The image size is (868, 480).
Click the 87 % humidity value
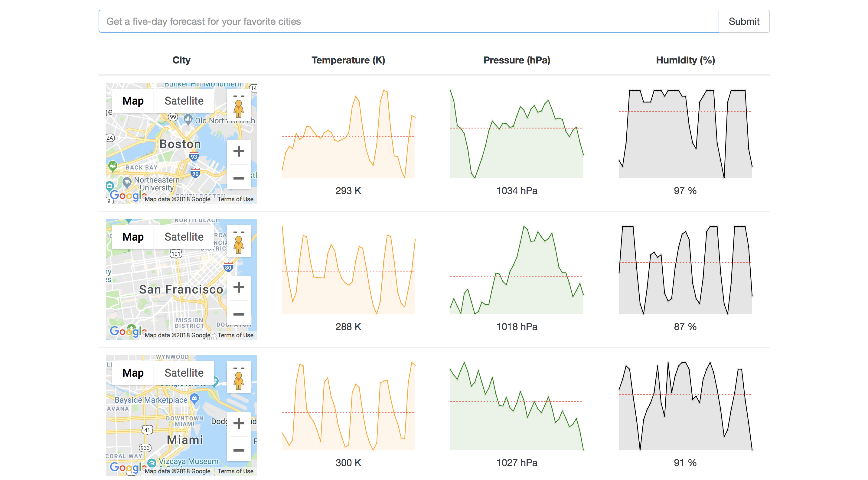(x=685, y=327)
